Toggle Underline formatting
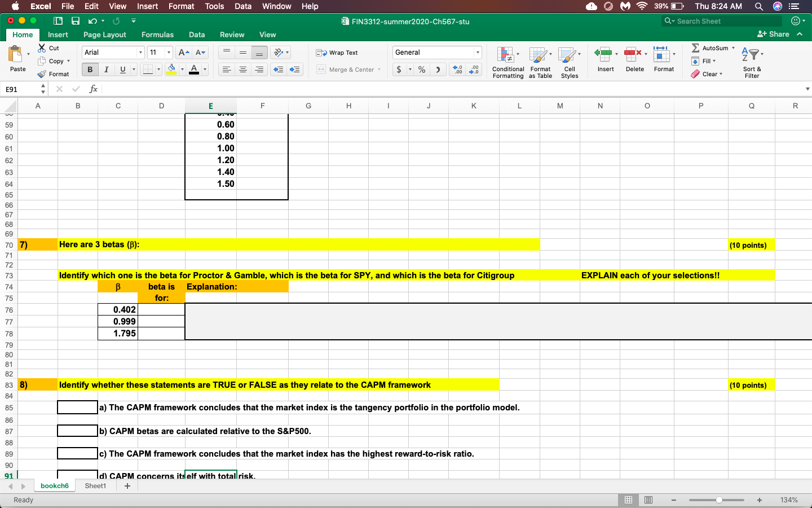 click(x=122, y=69)
